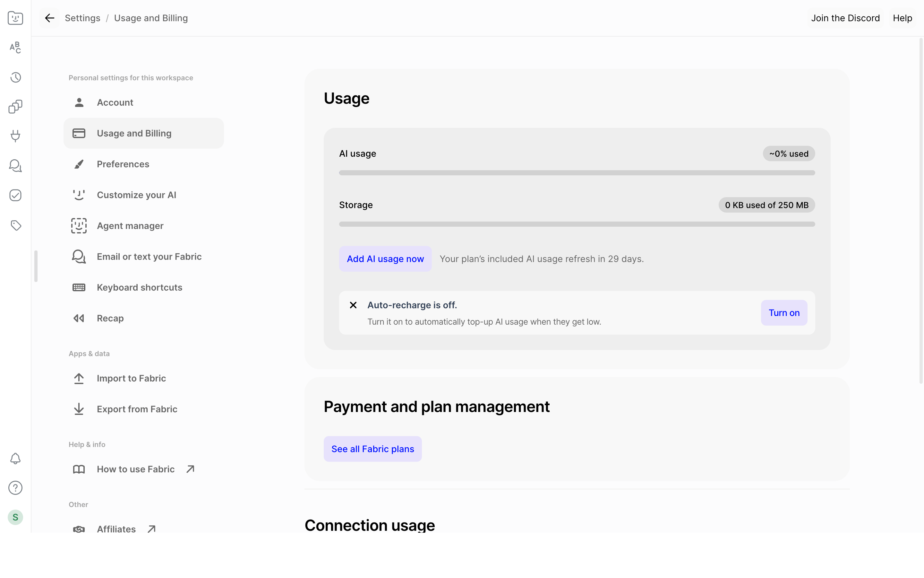Open the ABC text icon in left rail

(x=15, y=48)
